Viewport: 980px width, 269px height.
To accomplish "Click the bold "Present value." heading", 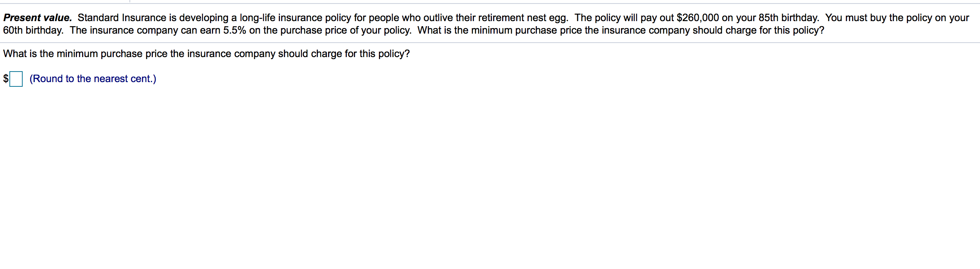I will point(38,18).
